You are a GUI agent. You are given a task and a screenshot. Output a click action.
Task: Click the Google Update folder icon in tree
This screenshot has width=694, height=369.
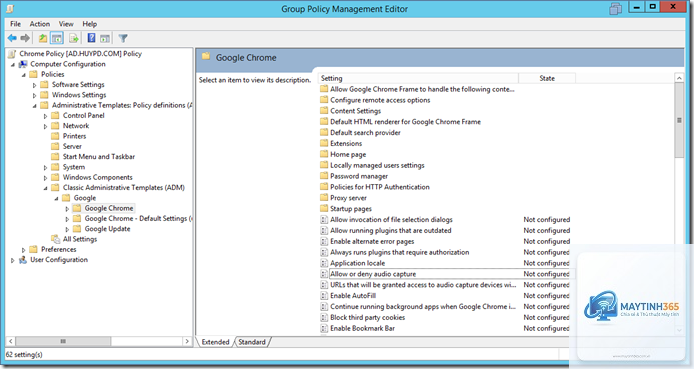77,229
